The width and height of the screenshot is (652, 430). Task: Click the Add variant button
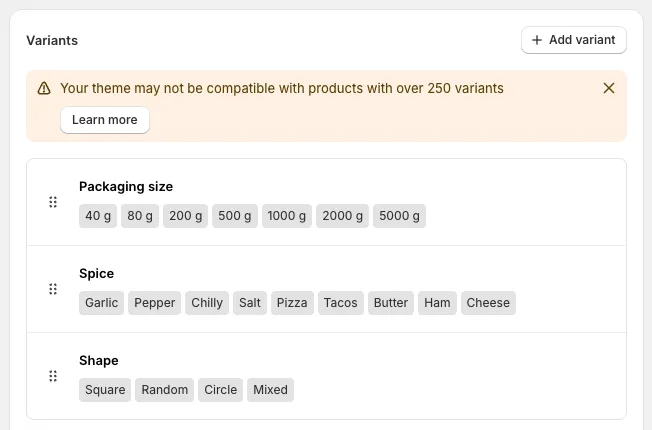(x=574, y=40)
